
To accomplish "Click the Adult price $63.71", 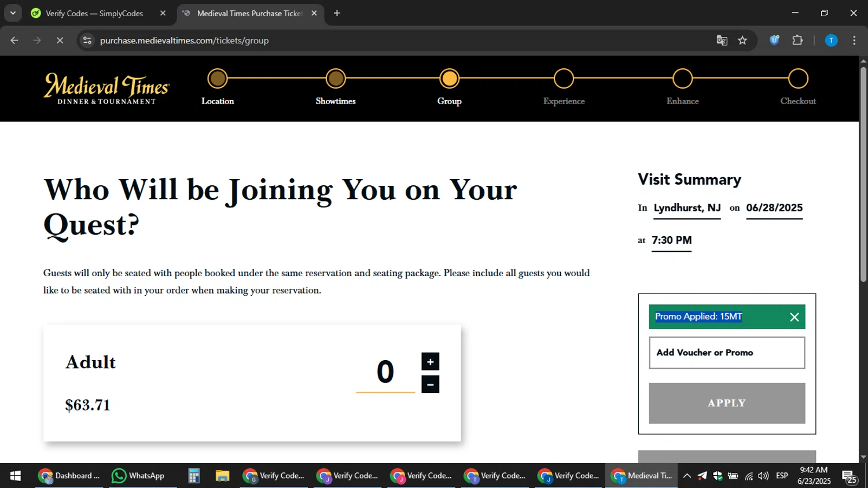I will [88, 405].
